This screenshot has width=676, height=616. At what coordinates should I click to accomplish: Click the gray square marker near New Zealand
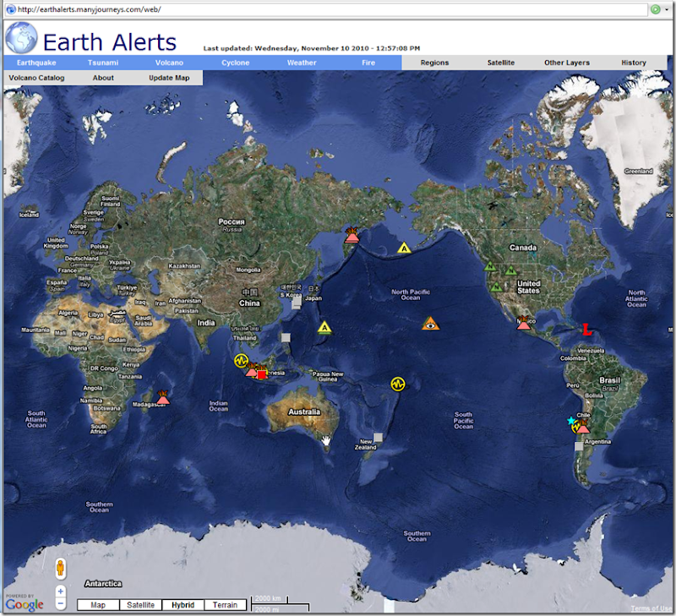(x=378, y=438)
